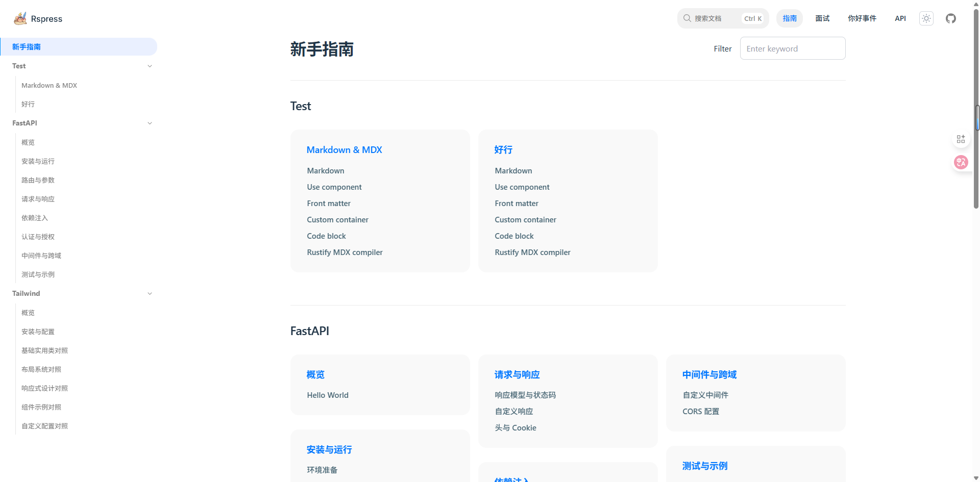The image size is (980, 482).
Task: Select 路由与参数 in the sidebar
Action: click(38, 180)
